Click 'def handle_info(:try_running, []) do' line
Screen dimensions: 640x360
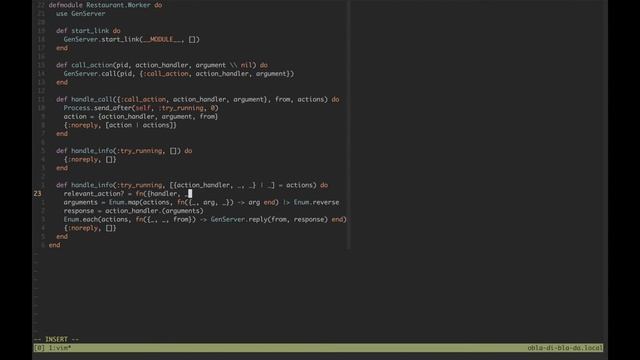point(124,151)
